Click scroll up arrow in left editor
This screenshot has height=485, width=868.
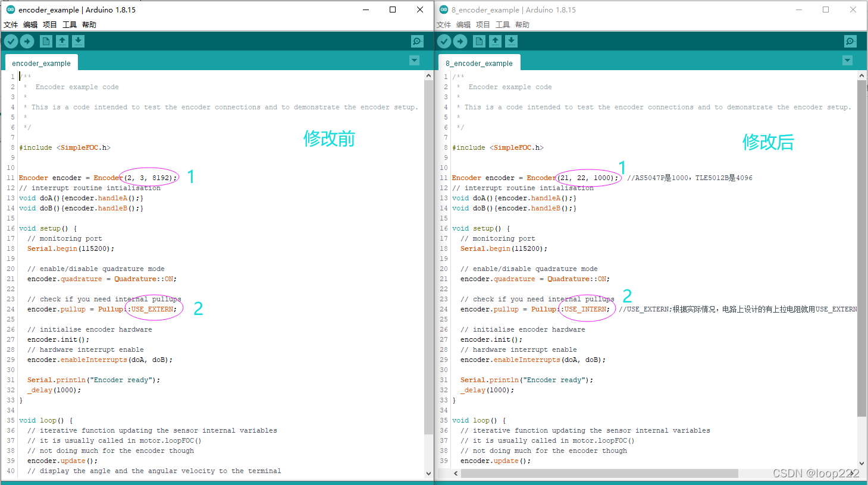coord(428,76)
